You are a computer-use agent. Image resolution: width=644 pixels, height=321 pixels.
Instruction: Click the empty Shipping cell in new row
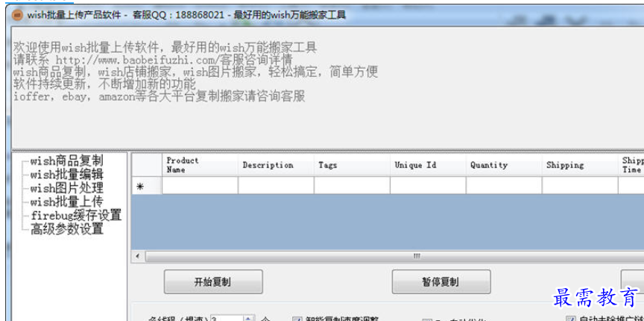(580, 186)
